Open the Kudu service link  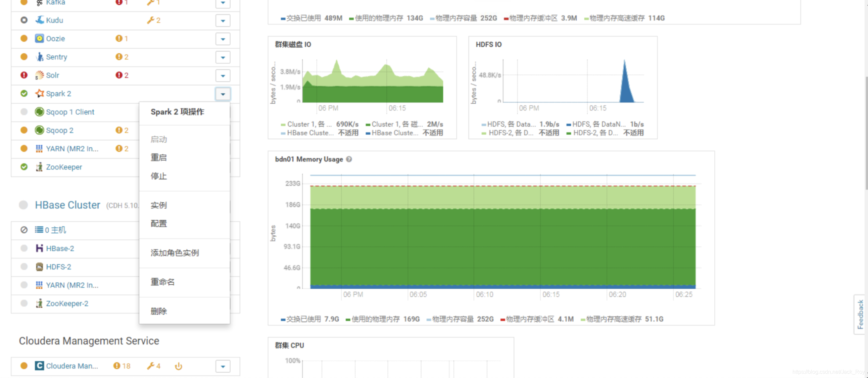coord(55,20)
